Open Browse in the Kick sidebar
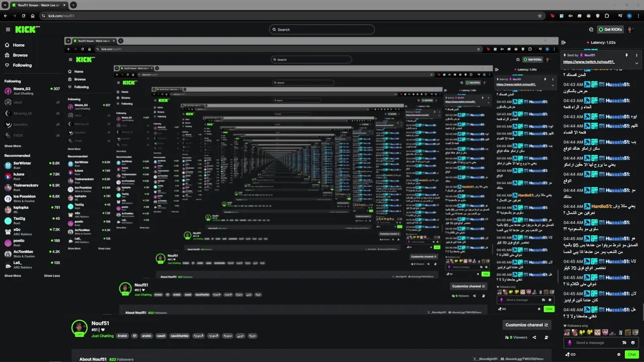This screenshot has height=362, width=644. [20, 55]
